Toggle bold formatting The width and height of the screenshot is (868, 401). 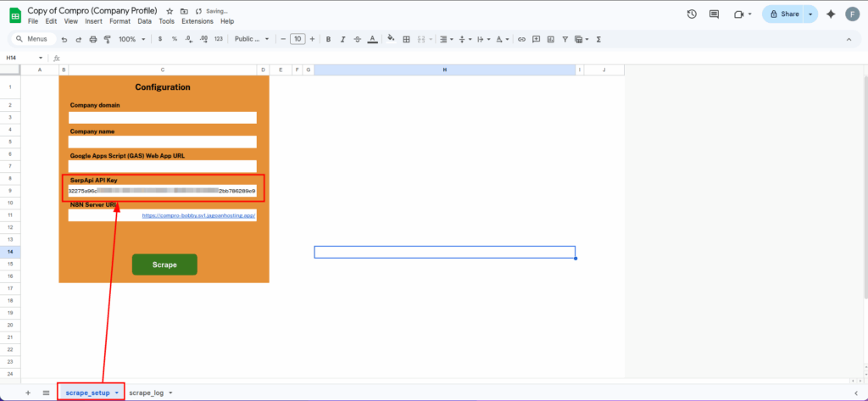click(328, 39)
